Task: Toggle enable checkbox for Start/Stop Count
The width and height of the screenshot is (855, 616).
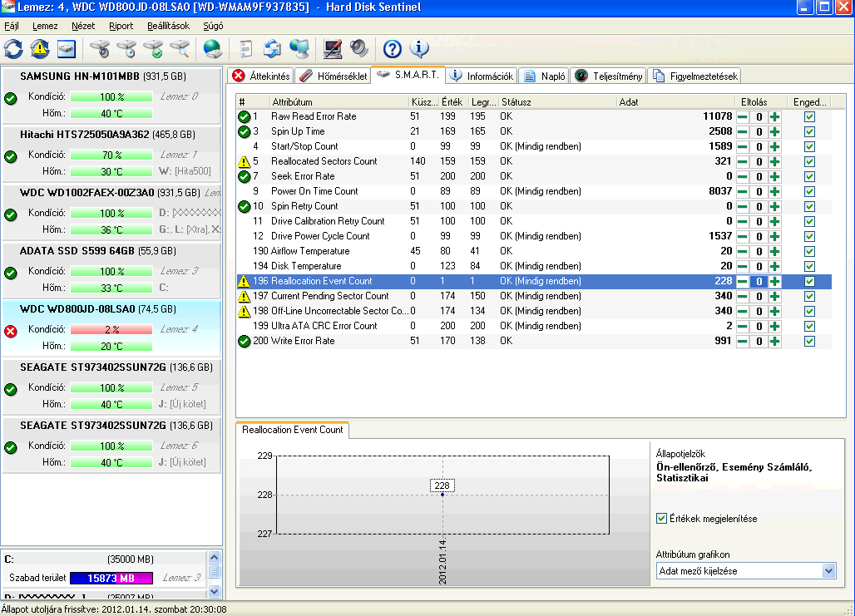Action: [x=809, y=146]
